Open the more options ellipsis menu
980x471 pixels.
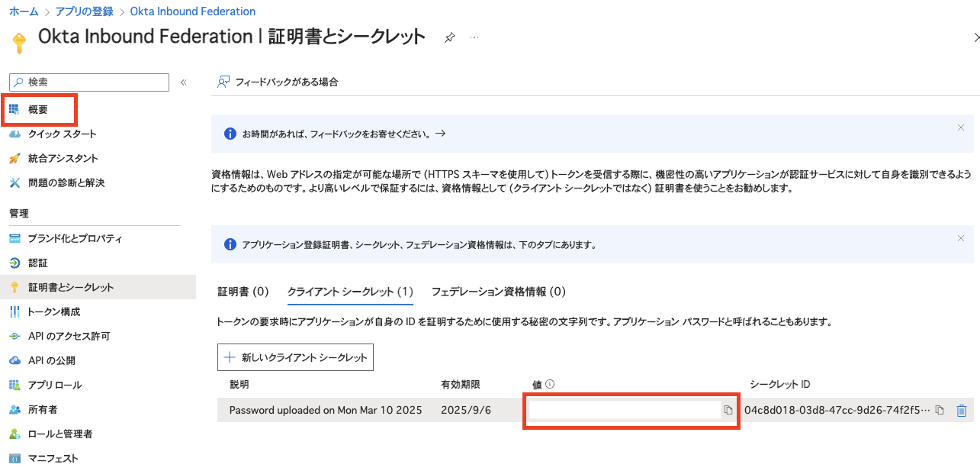pyautogui.click(x=474, y=37)
